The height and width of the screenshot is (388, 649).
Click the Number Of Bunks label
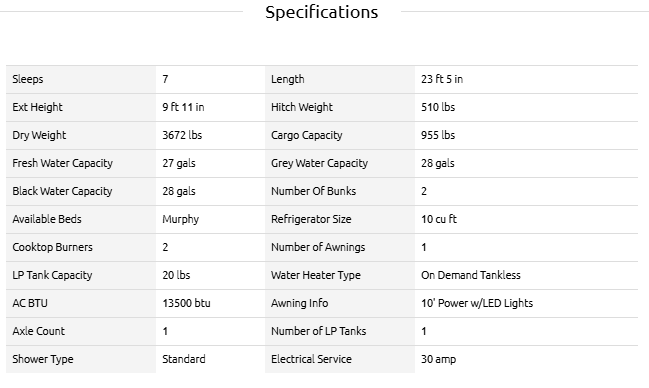[x=313, y=191]
